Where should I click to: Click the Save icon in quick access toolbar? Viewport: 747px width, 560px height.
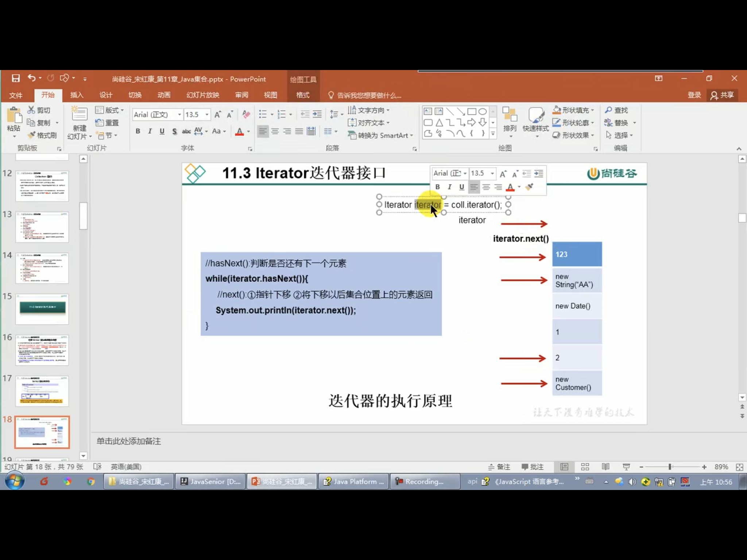[16, 78]
